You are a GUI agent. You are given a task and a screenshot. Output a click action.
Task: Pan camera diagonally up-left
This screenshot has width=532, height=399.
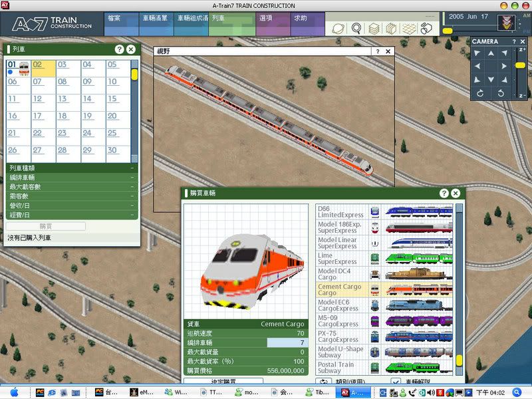pyautogui.click(x=477, y=53)
